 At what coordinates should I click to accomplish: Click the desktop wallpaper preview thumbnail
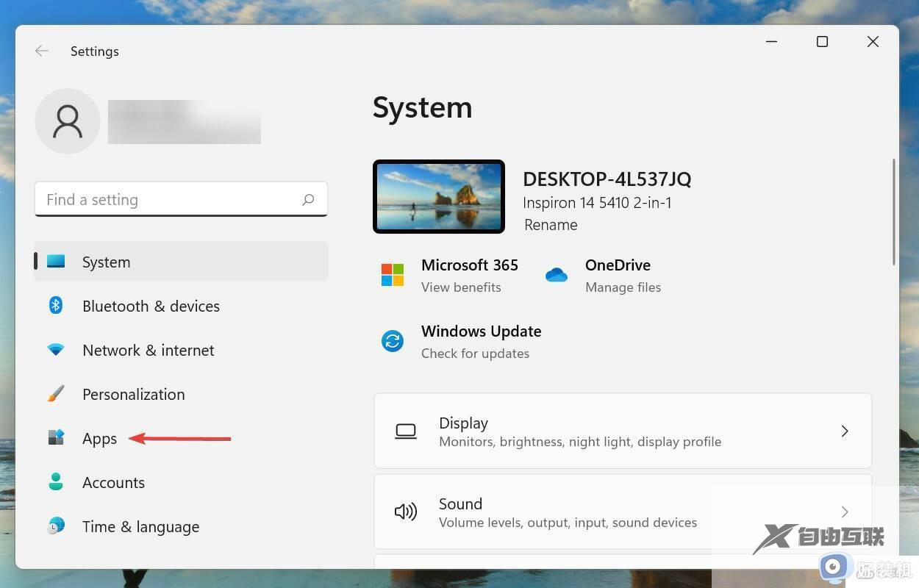(x=439, y=196)
